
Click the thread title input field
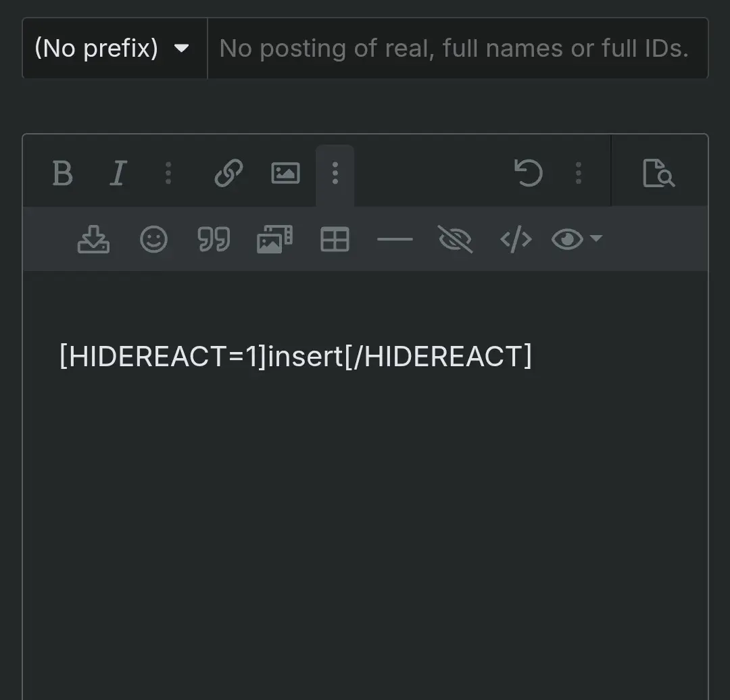[458, 49]
